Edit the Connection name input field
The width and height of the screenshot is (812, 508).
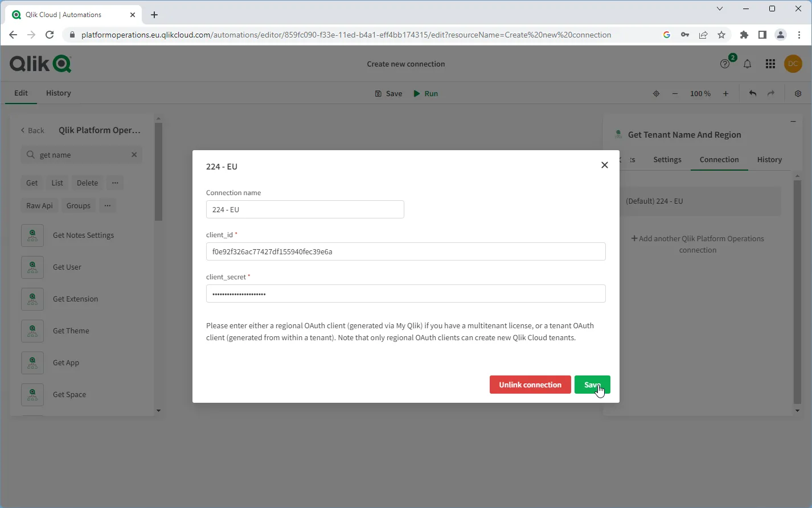[305, 209]
